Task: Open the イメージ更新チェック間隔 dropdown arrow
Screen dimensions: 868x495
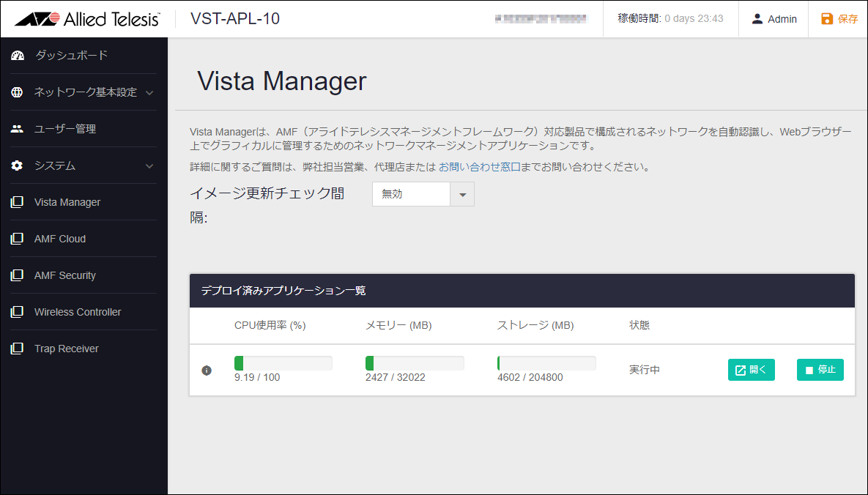Action: [462, 194]
